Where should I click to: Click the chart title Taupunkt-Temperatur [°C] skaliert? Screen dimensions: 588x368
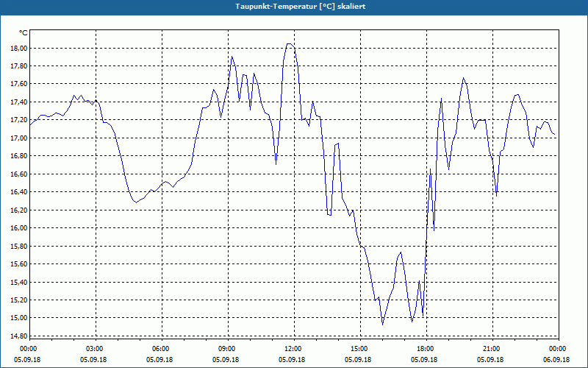pyautogui.click(x=300, y=7)
